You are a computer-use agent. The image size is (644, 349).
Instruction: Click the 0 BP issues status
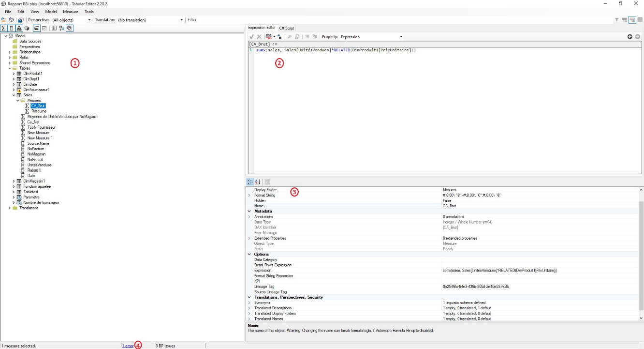click(x=165, y=346)
